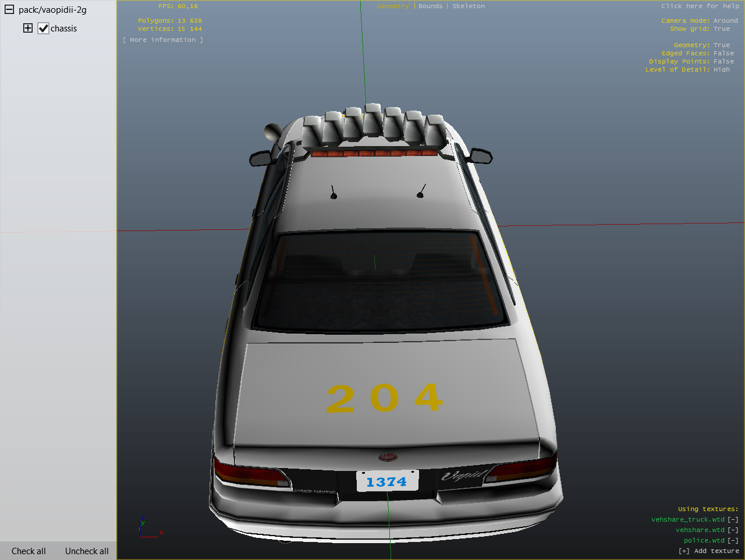Click the XYZ axis gizmo
The width and height of the screenshot is (745, 560).
click(x=148, y=527)
